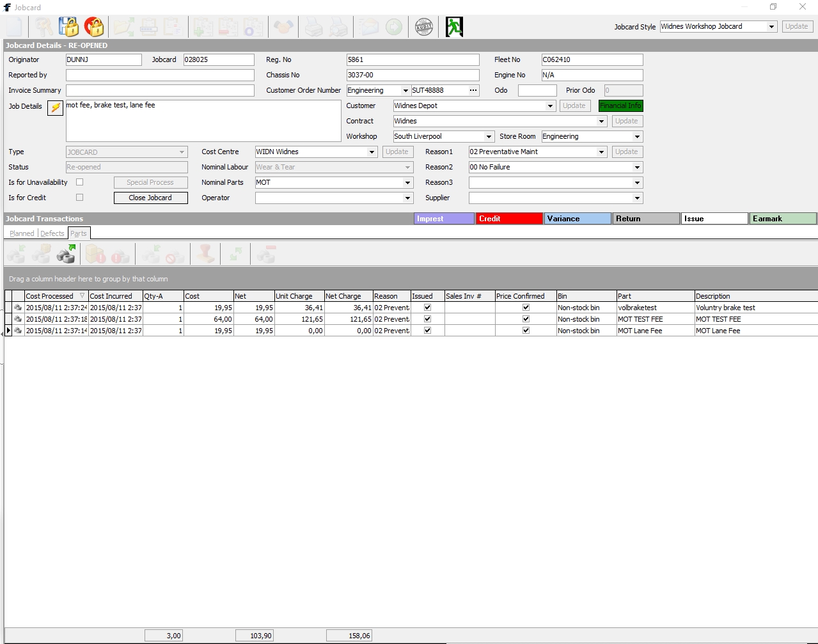Click the envelope mail icon

pos(368,27)
